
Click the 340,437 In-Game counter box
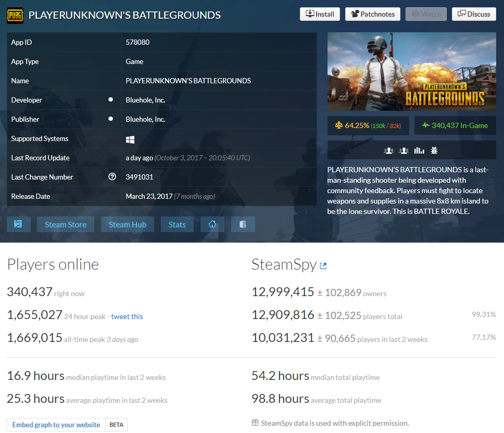[x=455, y=125]
